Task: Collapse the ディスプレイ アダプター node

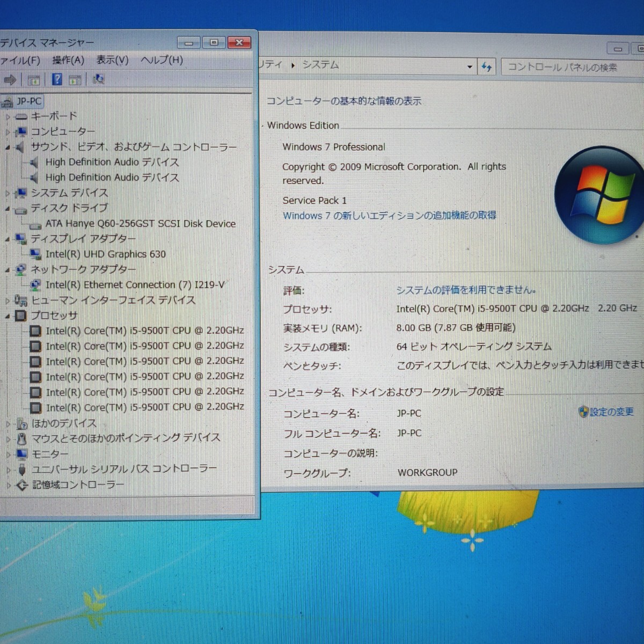Action: (x=8, y=239)
